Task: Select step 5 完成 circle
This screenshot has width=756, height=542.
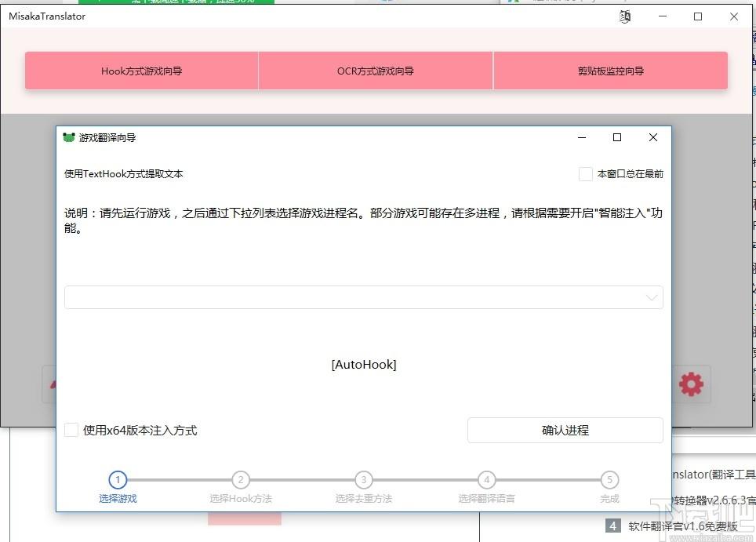Action: [609, 480]
